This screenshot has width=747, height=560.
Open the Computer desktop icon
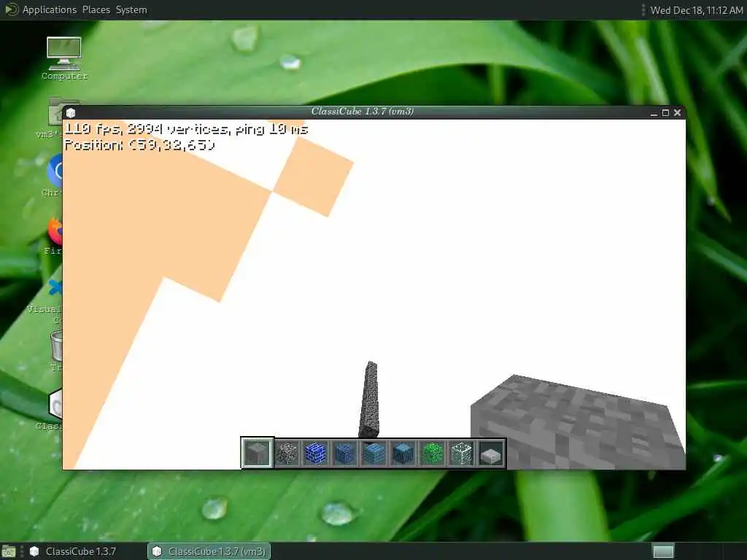64,58
